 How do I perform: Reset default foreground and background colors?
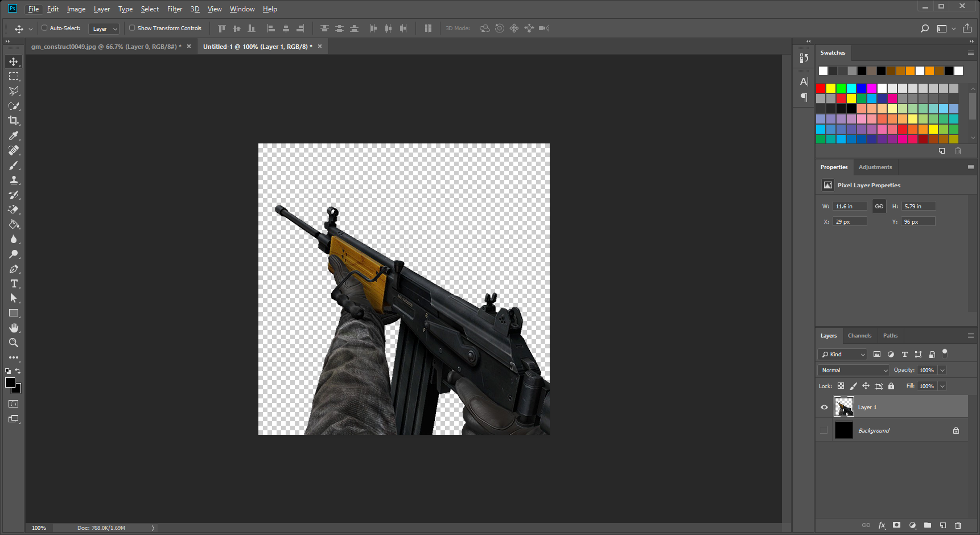tap(8, 371)
